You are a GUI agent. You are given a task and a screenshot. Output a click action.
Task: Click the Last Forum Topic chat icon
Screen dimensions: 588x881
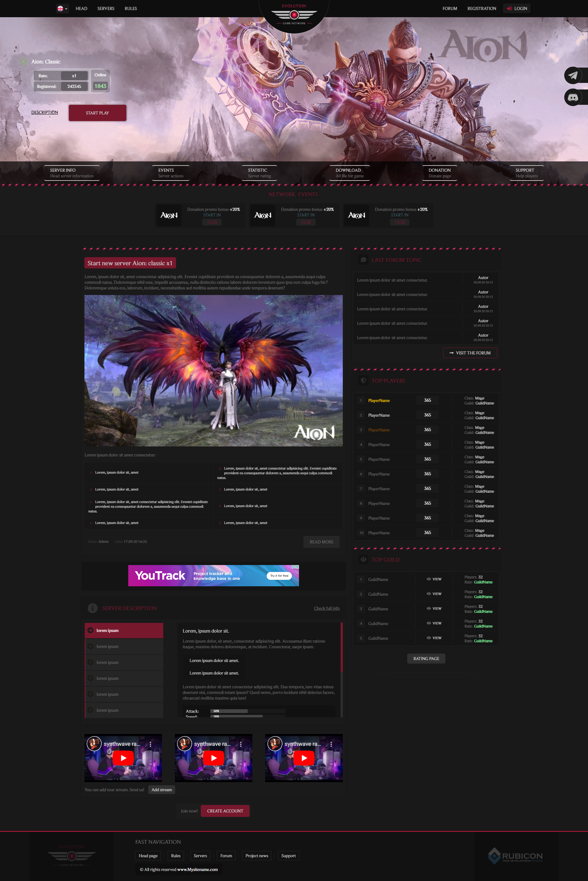363,260
